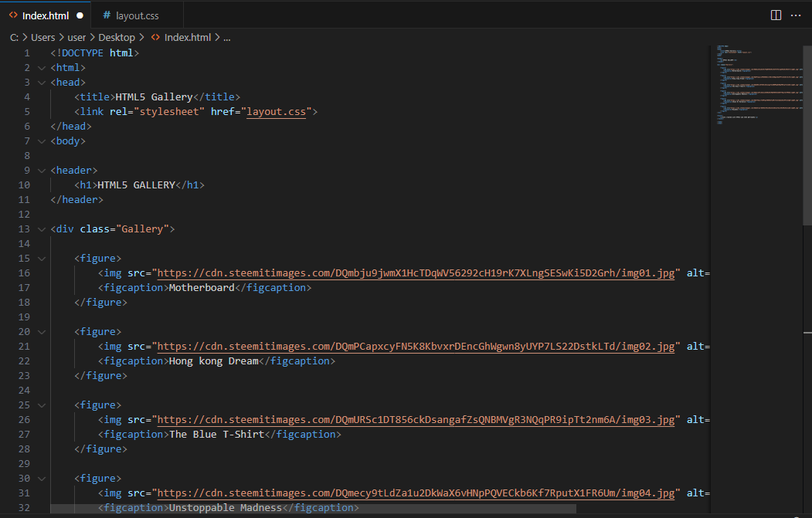Open the Desktop breadcrumb folder
The image size is (812, 518).
click(x=117, y=37)
